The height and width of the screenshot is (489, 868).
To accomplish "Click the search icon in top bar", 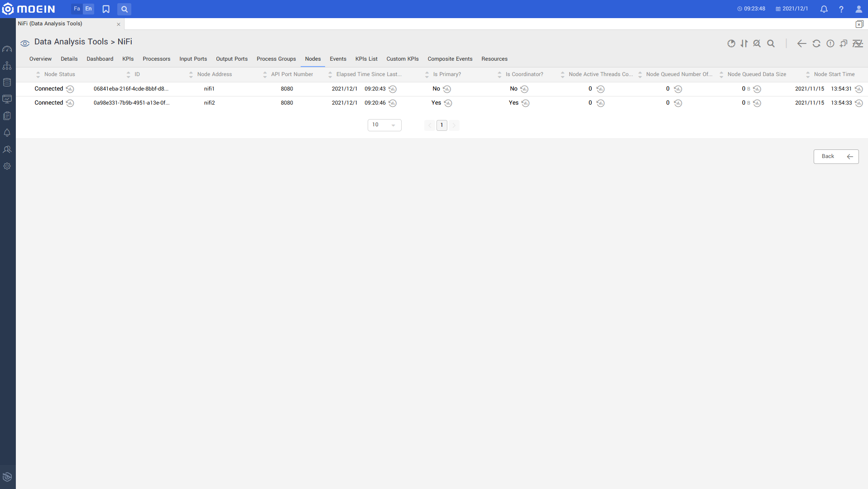I will point(124,9).
